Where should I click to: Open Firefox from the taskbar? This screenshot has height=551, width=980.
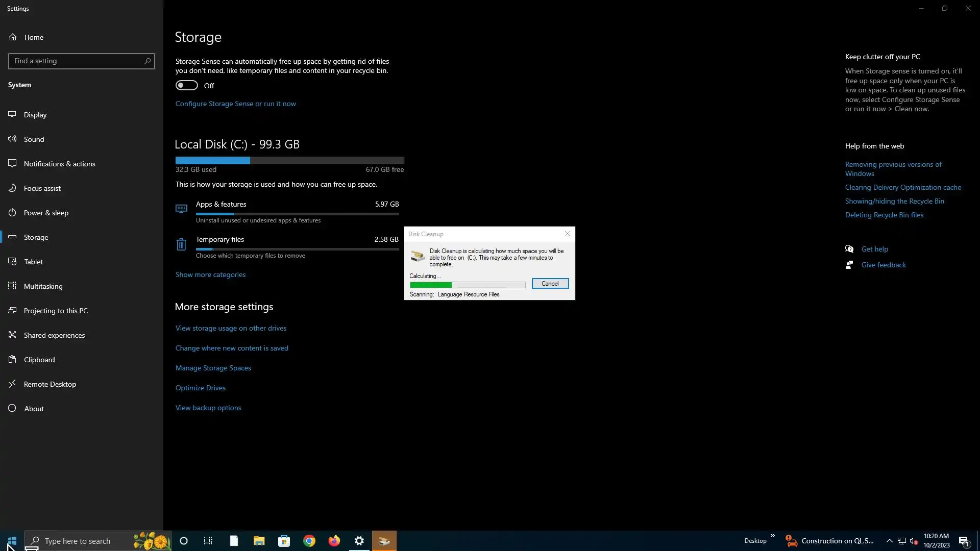point(334,541)
